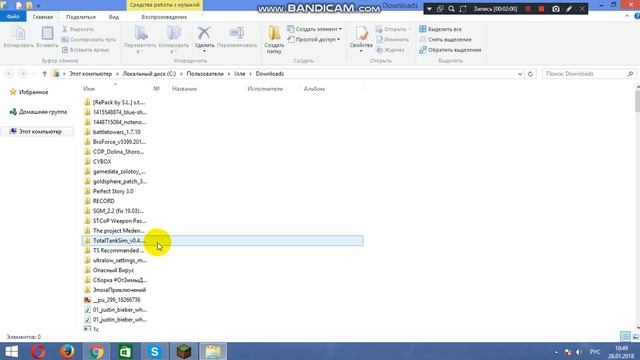Click the Paste icon in the ribbon
The height and width of the screenshot is (360, 640).
[x=47, y=33]
